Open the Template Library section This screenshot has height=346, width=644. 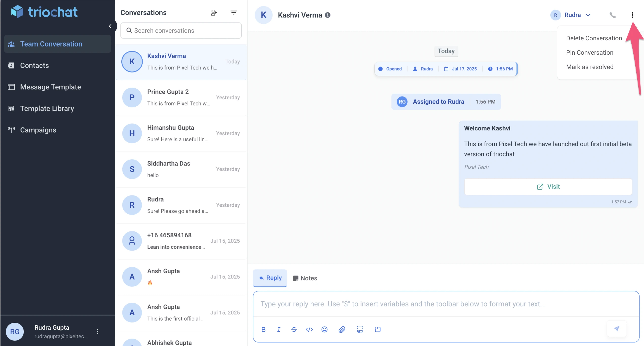47,108
